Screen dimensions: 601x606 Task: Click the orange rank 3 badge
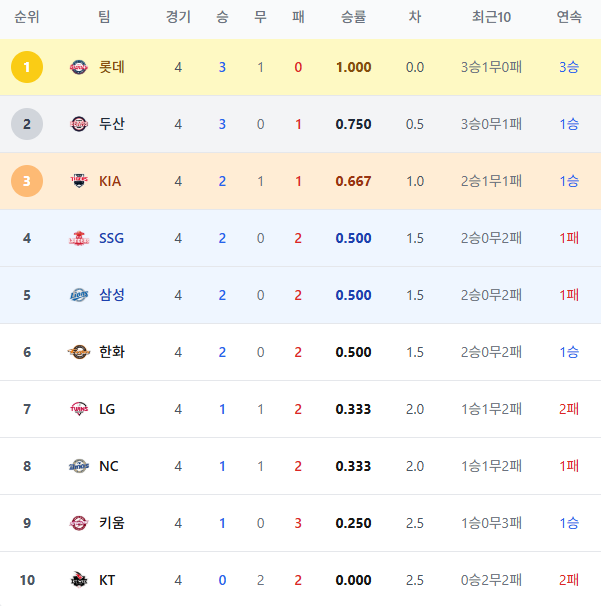click(x=27, y=181)
